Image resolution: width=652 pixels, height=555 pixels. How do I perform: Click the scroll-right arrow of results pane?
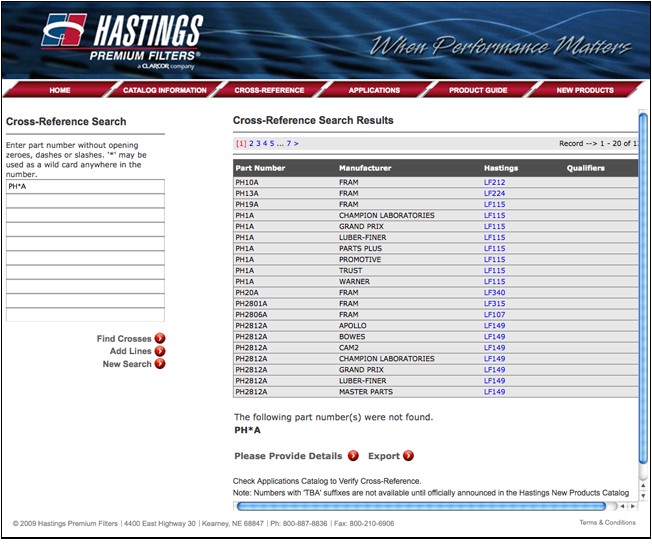[632, 506]
